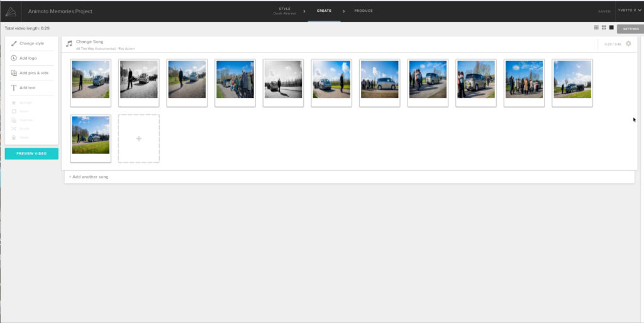Image resolution: width=644 pixels, height=323 pixels.
Task: Click the Rotate icon in sidebar
Action: 14,111
